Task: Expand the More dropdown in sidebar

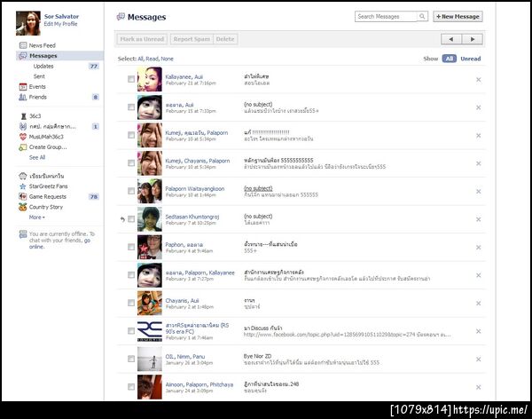Action: point(37,217)
